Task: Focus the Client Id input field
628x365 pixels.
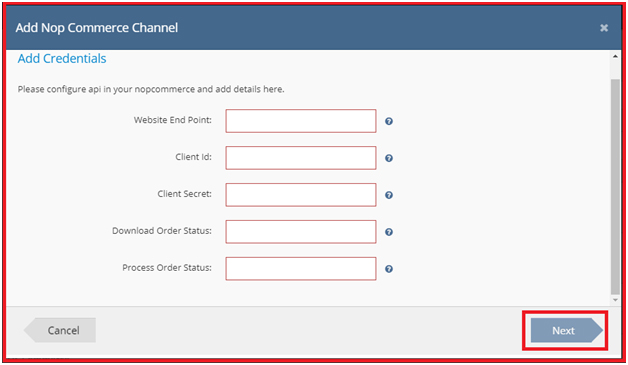Action: 301,157
